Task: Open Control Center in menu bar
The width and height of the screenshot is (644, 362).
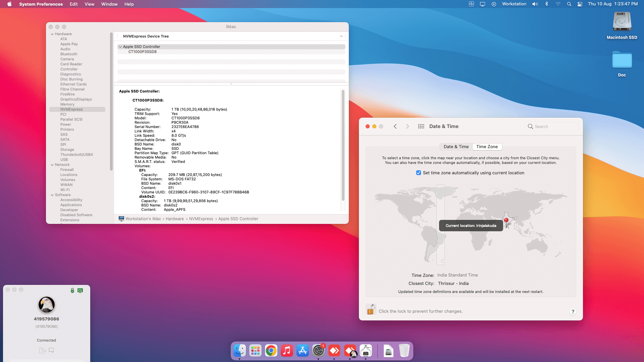Action: pos(580,4)
